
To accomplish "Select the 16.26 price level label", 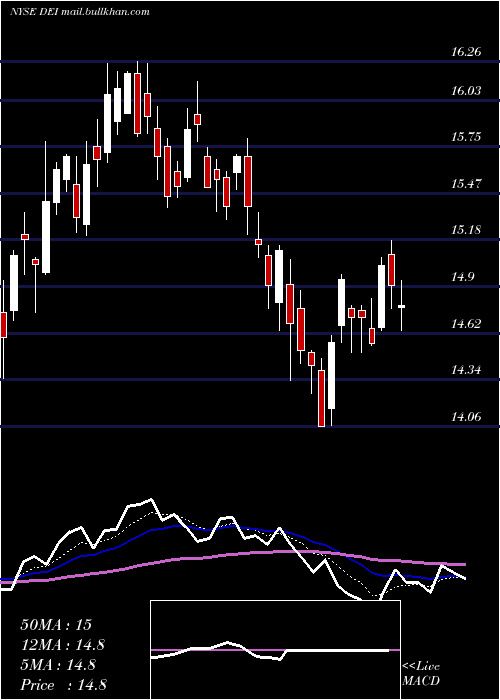I will tap(466, 52).
